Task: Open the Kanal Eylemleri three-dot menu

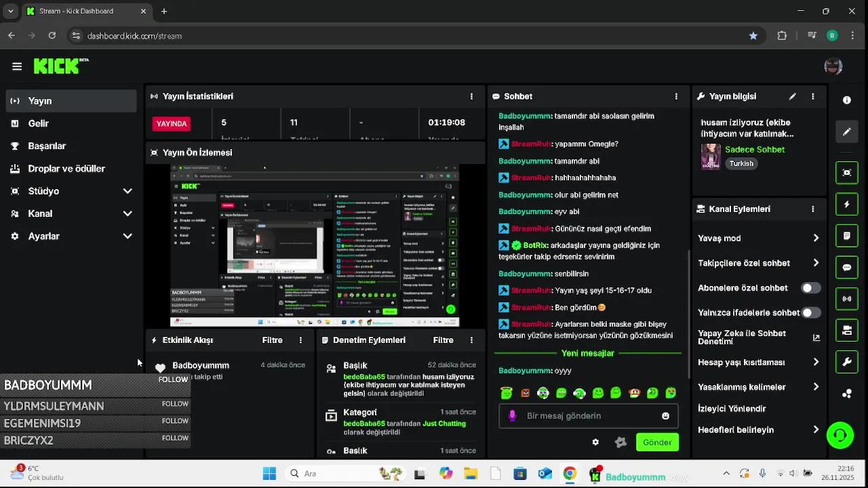Action: click(x=813, y=209)
